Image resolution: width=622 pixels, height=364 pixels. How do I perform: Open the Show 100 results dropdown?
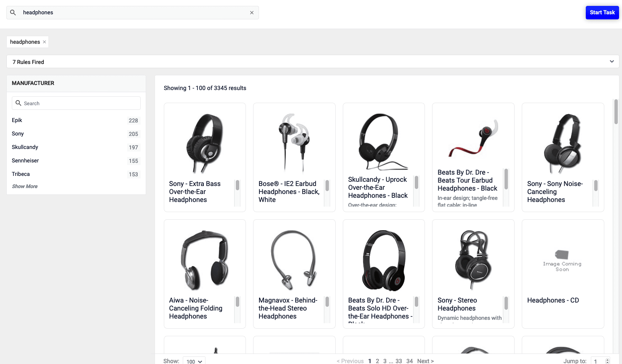[x=194, y=361]
